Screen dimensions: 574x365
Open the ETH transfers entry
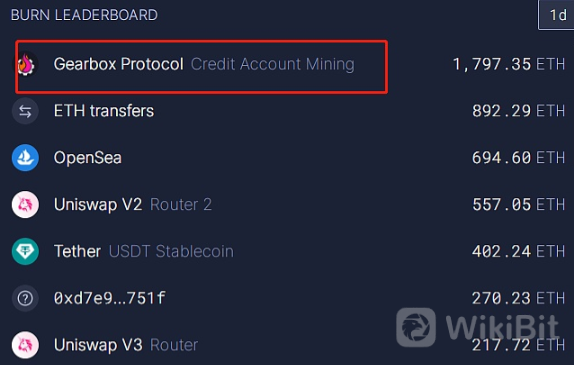[104, 111]
